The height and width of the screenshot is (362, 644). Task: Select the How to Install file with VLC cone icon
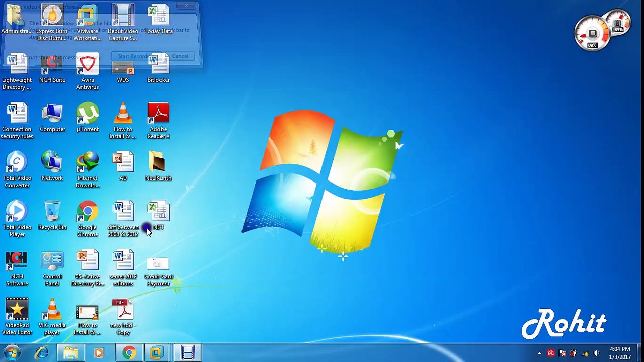[x=123, y=121]
